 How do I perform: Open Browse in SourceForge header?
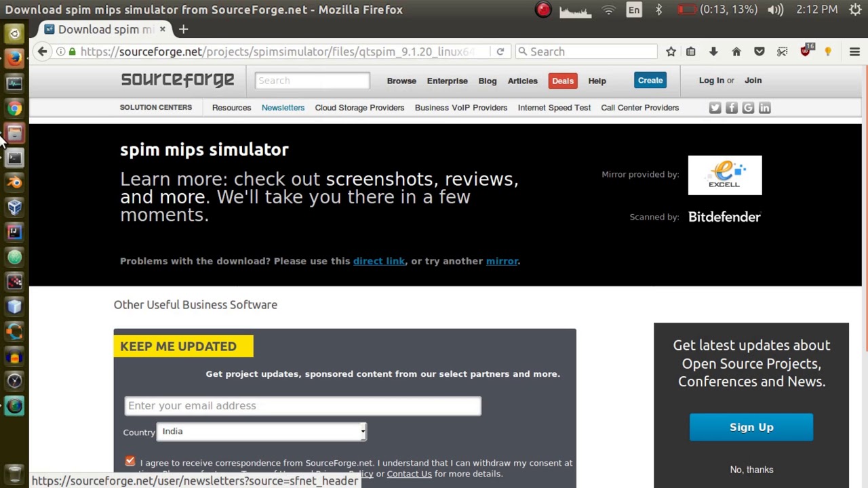click(401, 81)
